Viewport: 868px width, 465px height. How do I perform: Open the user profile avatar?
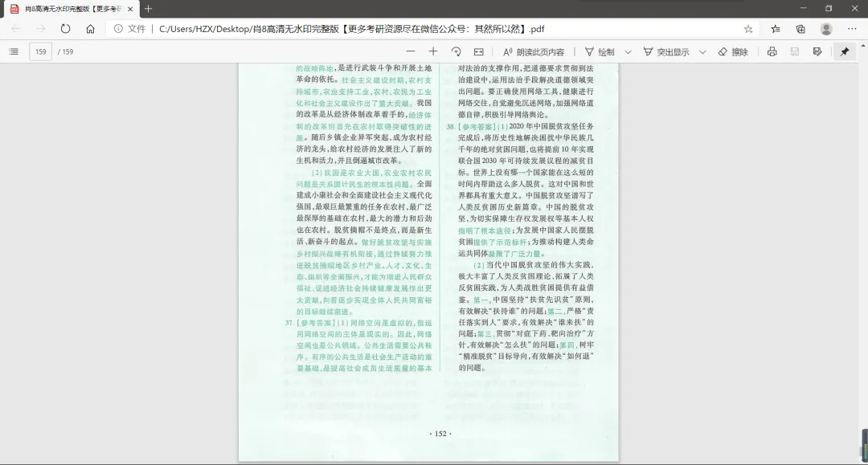(x=826, y=29)
